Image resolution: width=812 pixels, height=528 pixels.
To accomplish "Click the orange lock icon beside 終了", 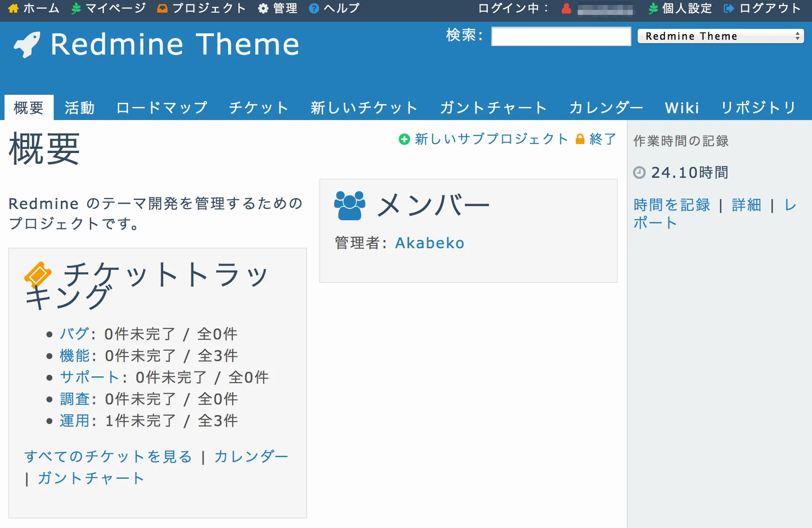I will click(580, 139).
